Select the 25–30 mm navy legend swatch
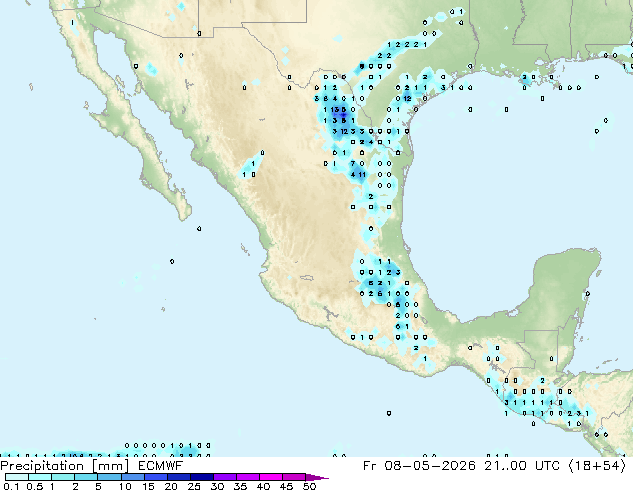634x490 pixels. coord(201,477)
